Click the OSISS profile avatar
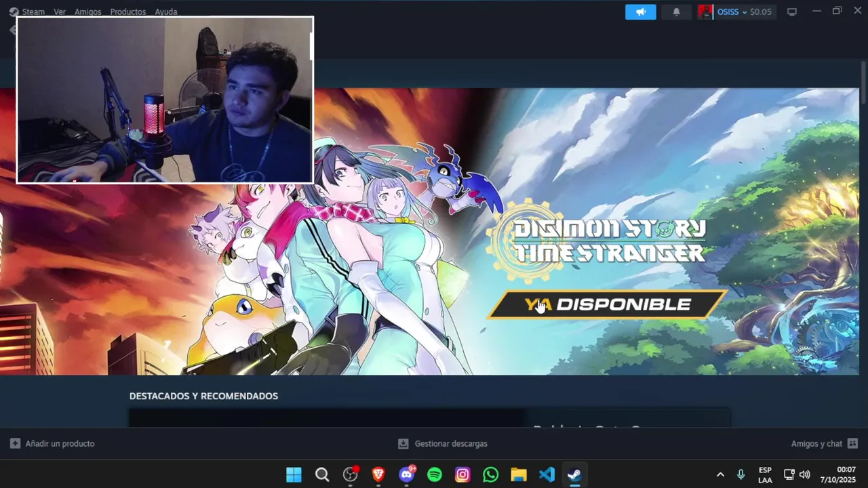 pyautogui.click(x=705, y=12)
